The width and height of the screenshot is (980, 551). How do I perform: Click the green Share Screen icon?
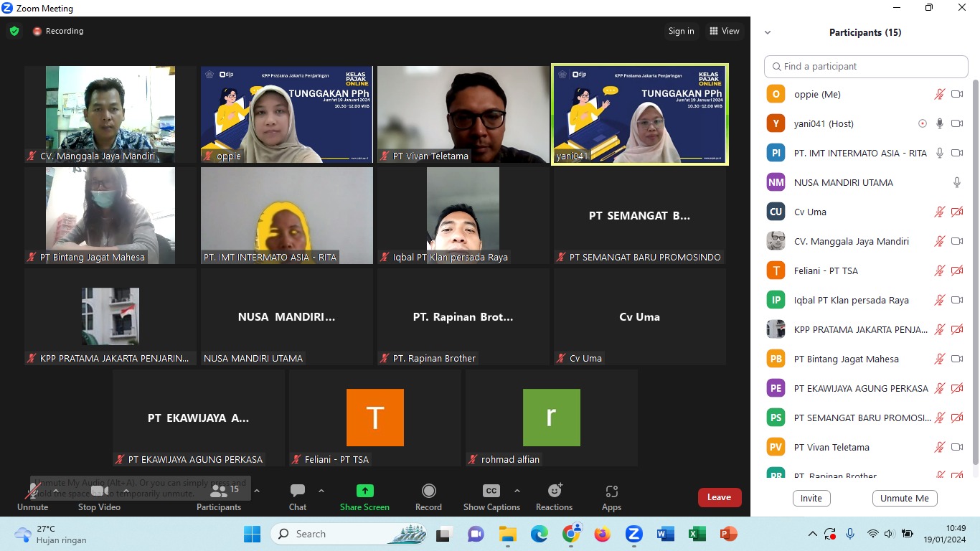pyautogui.click(x=364, y=491)
